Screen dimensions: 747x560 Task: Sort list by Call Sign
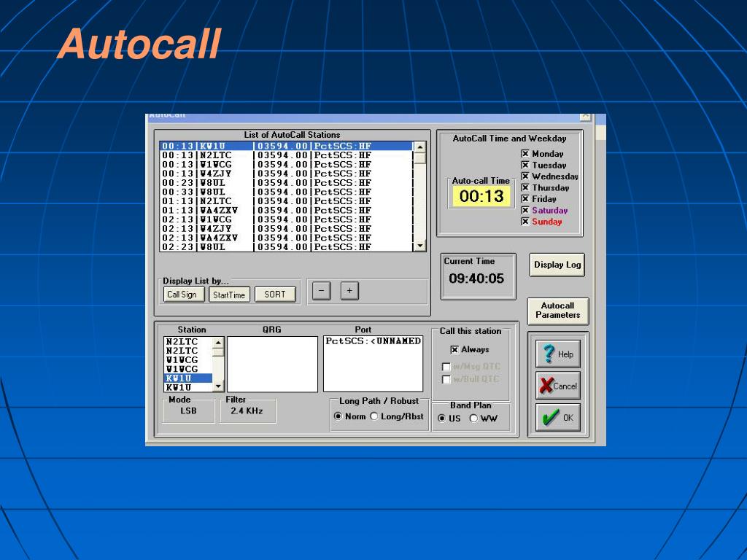(182, 295)
